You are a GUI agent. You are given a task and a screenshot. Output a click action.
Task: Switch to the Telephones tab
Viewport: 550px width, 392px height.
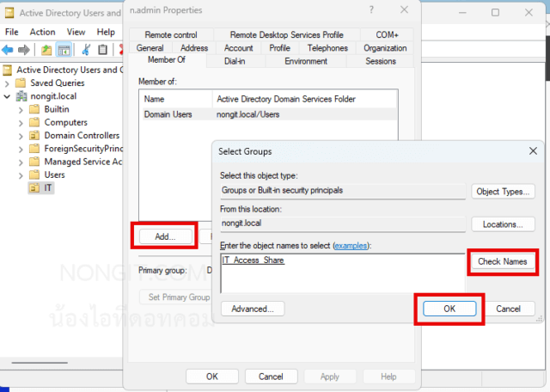coord(327,48)
